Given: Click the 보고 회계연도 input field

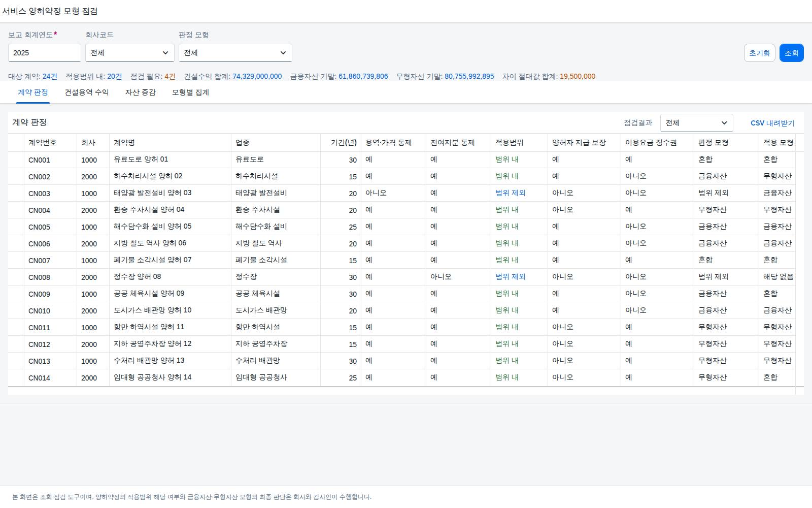Looking at the screenshot, I should click(45, 53).
